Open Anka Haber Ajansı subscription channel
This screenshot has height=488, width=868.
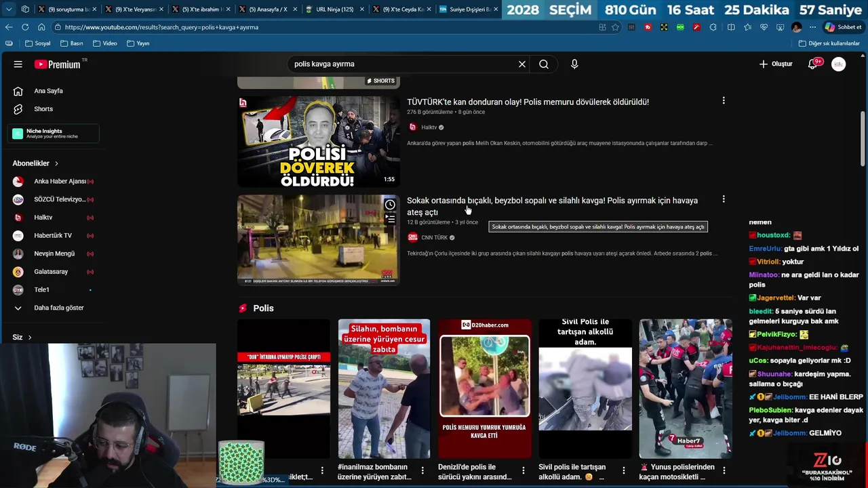54,182
